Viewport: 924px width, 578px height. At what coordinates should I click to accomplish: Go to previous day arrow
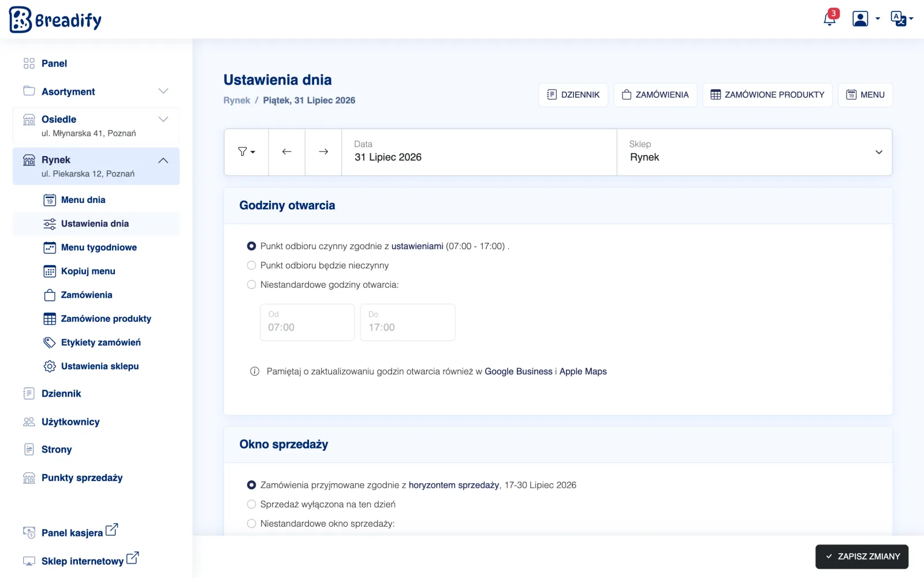tap(286, 151)
